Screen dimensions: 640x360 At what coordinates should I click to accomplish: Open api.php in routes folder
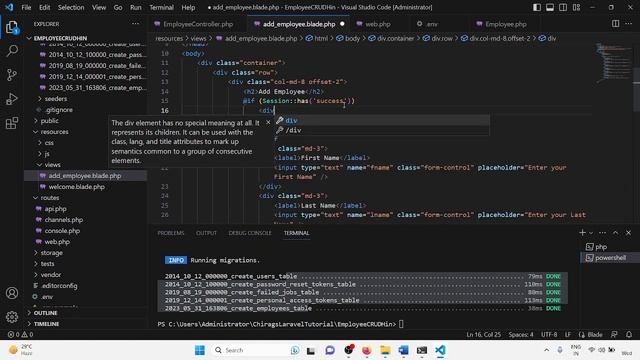56,209
